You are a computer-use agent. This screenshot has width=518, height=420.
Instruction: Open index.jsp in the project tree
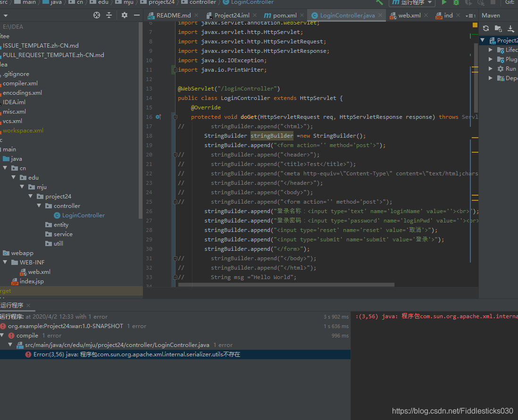(x=28, y=281)
